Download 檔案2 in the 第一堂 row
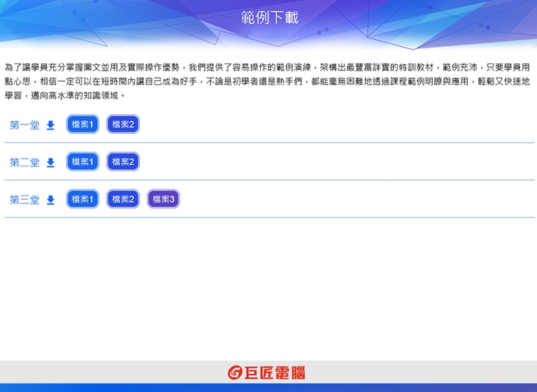This screenshot has width=537, height=392. tap(123, 124)
